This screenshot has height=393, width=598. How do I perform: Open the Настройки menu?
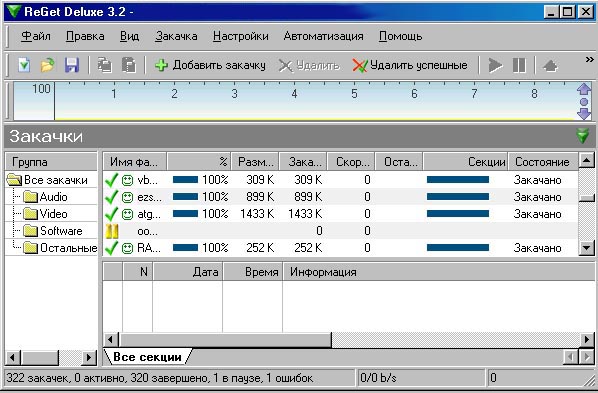pos(241,36)
